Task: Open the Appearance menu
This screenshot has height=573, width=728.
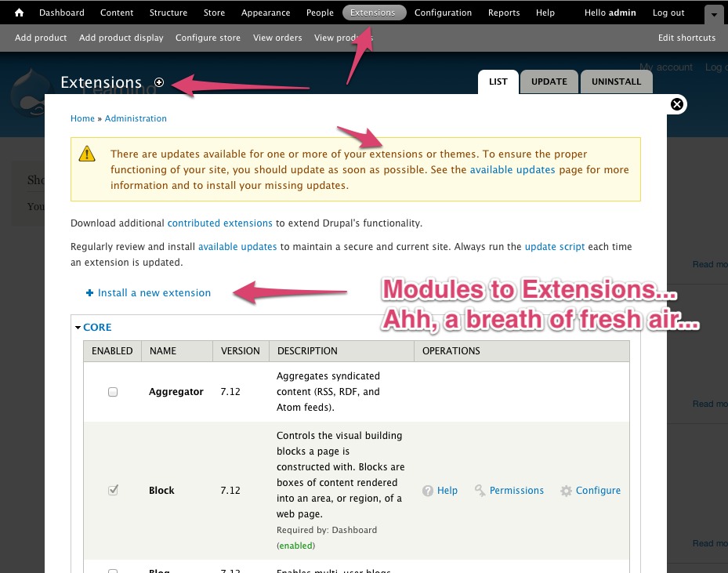Action: [266, 13]
